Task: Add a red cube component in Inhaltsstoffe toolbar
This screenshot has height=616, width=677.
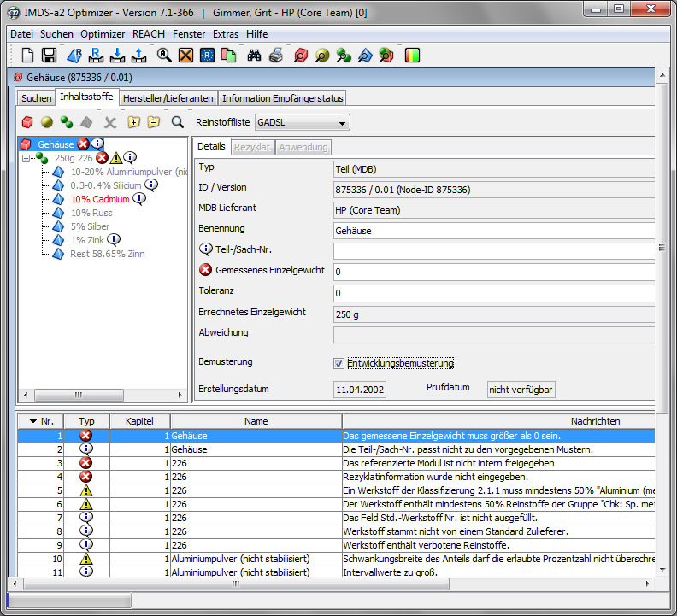Action: tap(27, 122)
